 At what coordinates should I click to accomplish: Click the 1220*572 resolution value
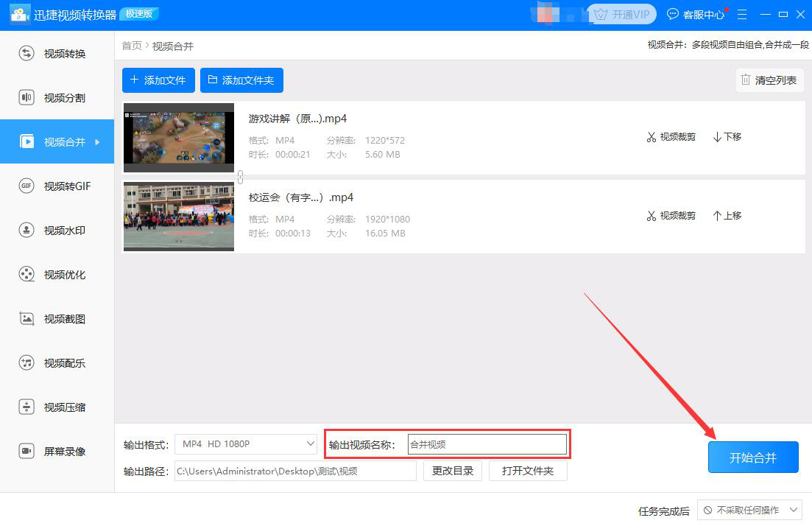coord(385,141)
